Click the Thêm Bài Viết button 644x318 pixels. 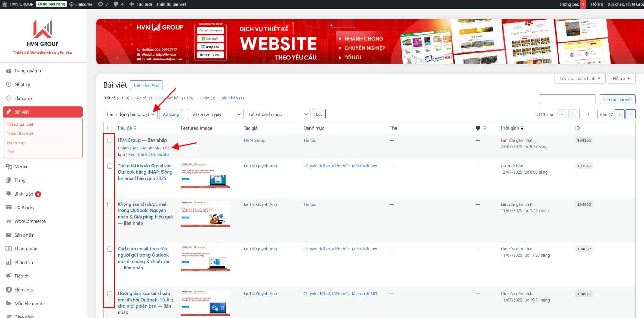[x=146, y=85]
